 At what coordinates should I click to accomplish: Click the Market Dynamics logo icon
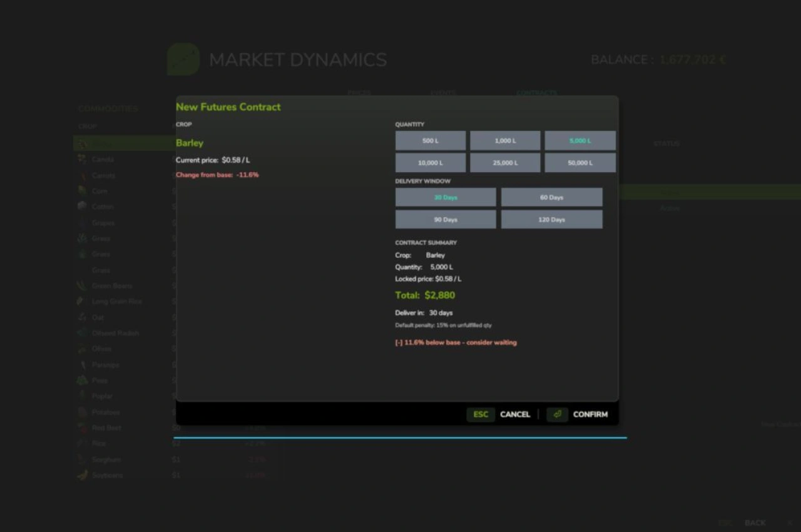(x=183, y=59)
